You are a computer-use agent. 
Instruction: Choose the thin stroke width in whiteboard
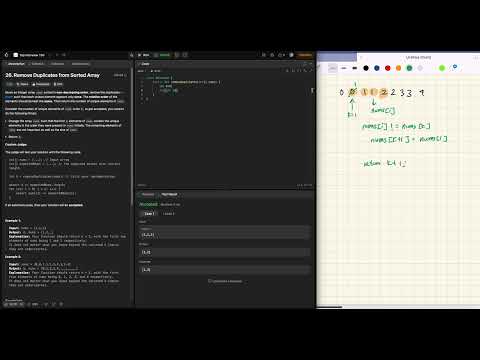point(344,68)
